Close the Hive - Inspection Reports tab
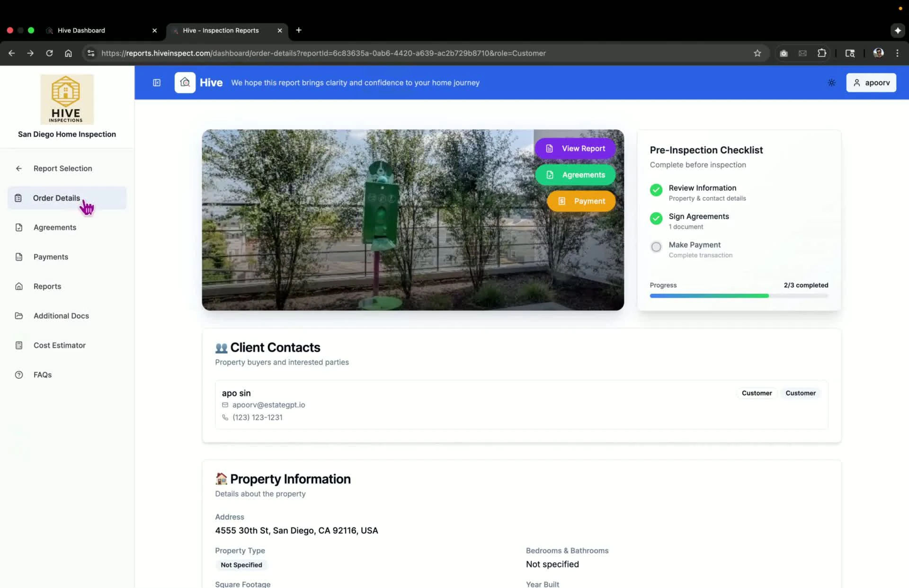This screenshot has width=909, height=588. (x=280, y=30)
